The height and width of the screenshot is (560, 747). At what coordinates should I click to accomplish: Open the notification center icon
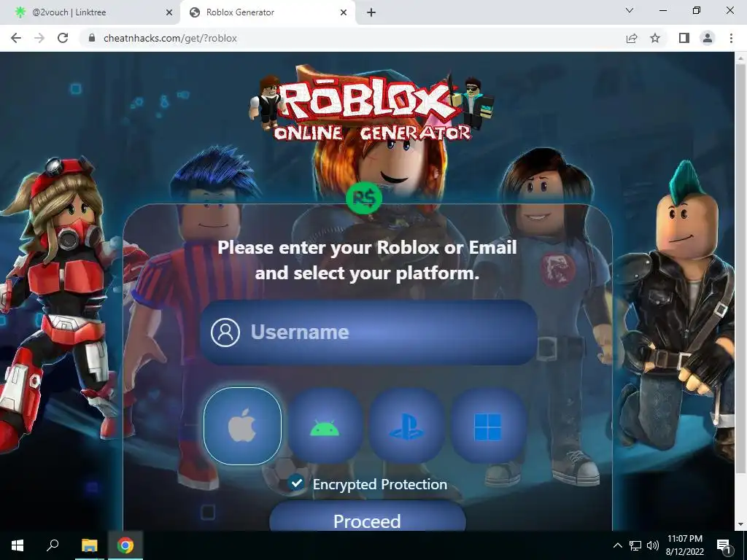click(x=724, y=545)
